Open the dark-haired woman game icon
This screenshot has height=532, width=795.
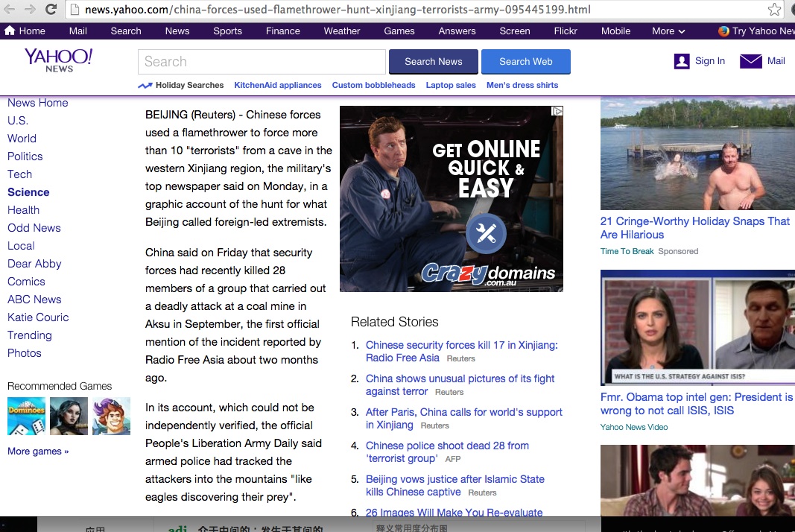tap(69, 417)
